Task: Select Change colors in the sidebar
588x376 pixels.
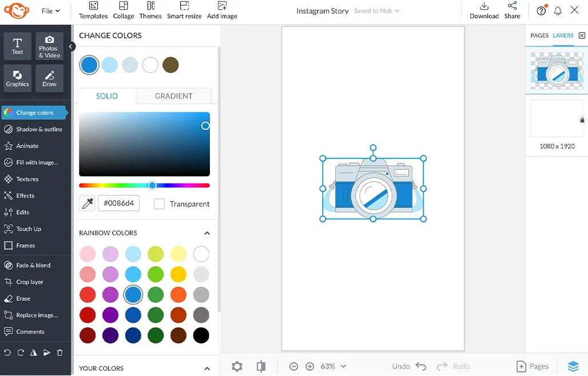Action: point(34,113)
